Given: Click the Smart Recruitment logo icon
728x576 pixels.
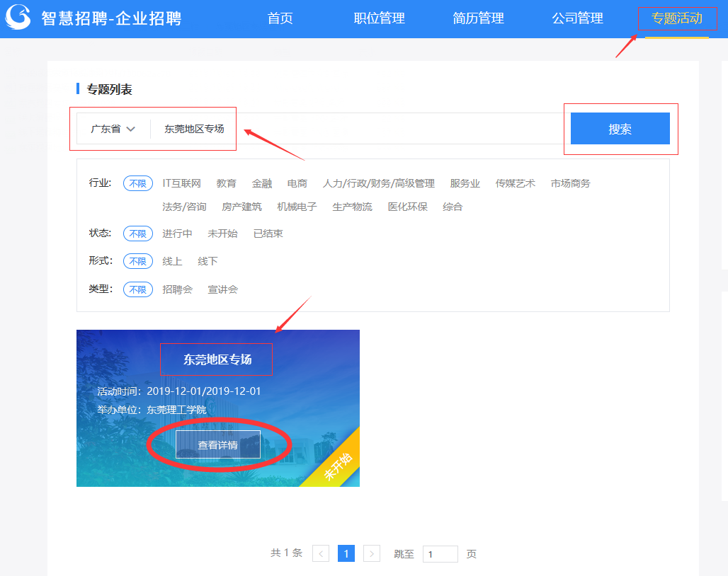Looking at the screenshot, I should point(18,17).
